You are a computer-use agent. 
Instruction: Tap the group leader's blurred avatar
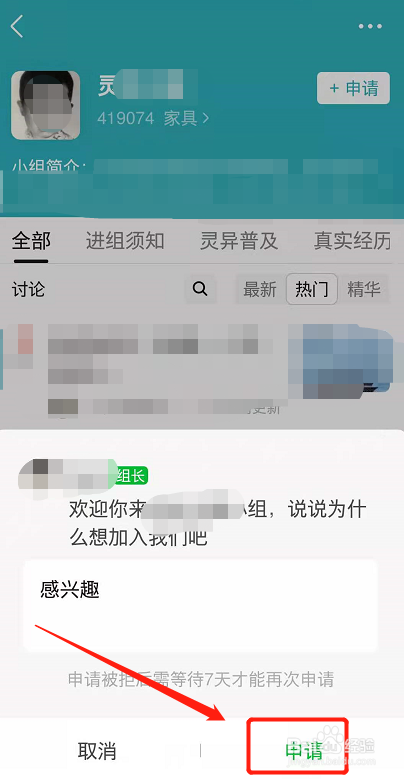[x=40, y=476]
